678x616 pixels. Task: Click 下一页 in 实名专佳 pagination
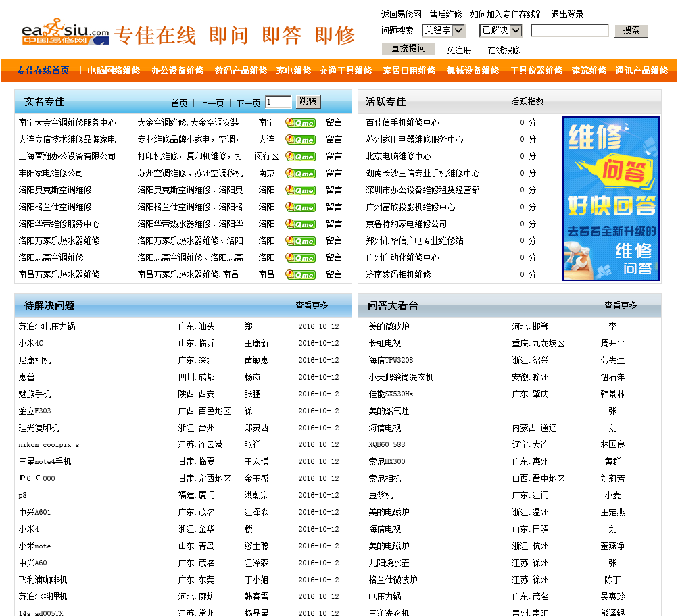click(248, 103)
